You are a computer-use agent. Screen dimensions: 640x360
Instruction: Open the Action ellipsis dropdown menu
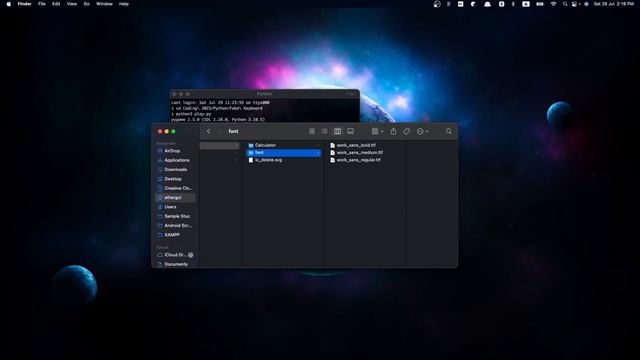click(x=422, y=131)
